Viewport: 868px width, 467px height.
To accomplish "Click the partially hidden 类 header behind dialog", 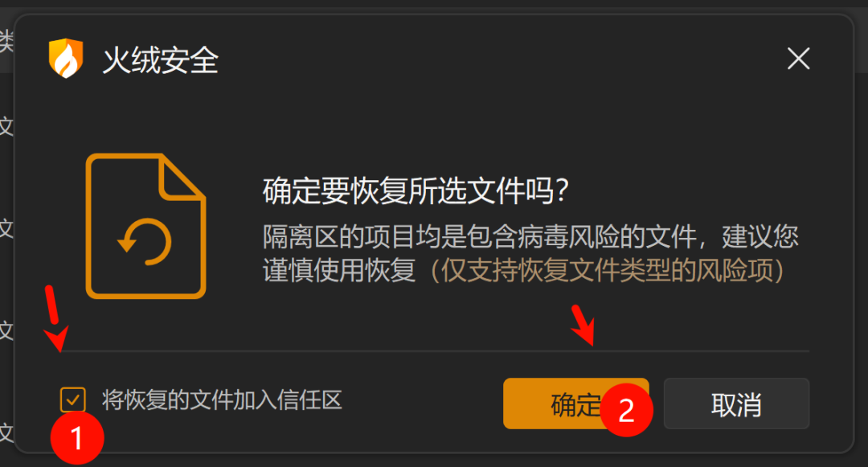I will [x=6, y=41].
